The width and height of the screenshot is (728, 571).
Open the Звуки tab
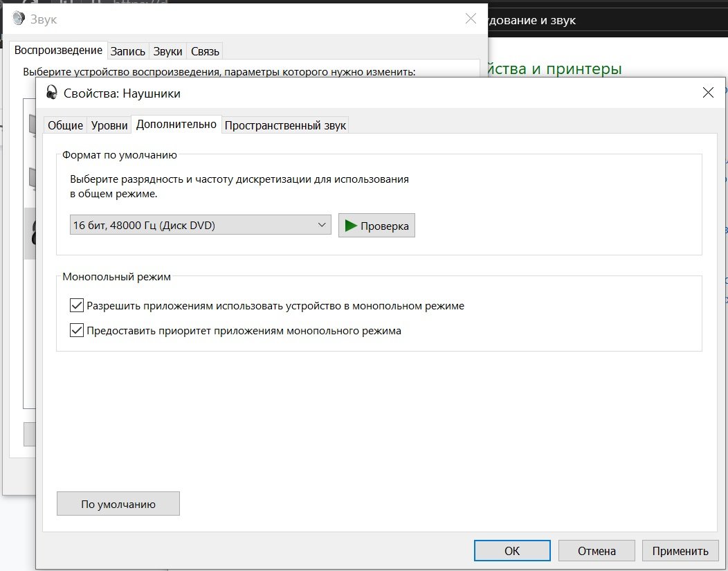tap(168, 51)
